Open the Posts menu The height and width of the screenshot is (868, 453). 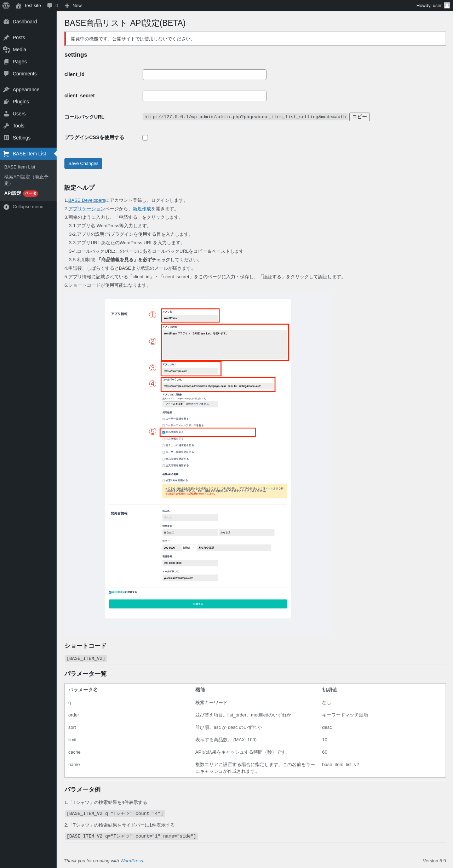coord(28,38)
